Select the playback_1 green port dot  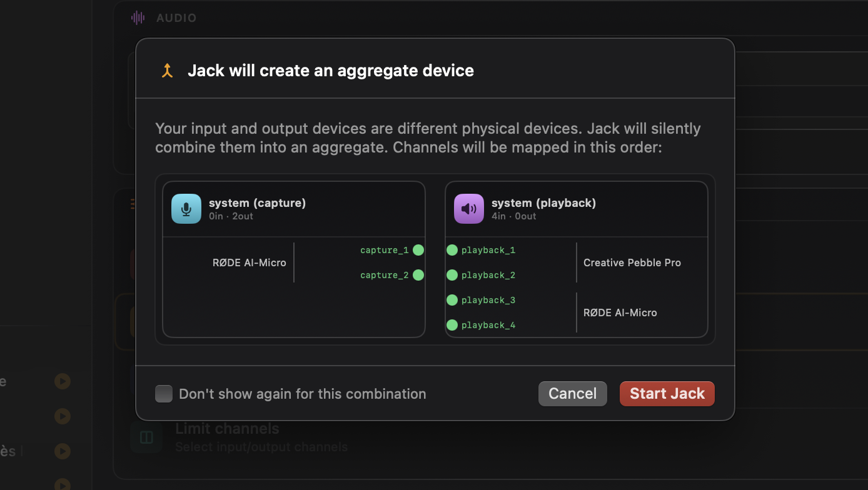click(x=452, y=250)
